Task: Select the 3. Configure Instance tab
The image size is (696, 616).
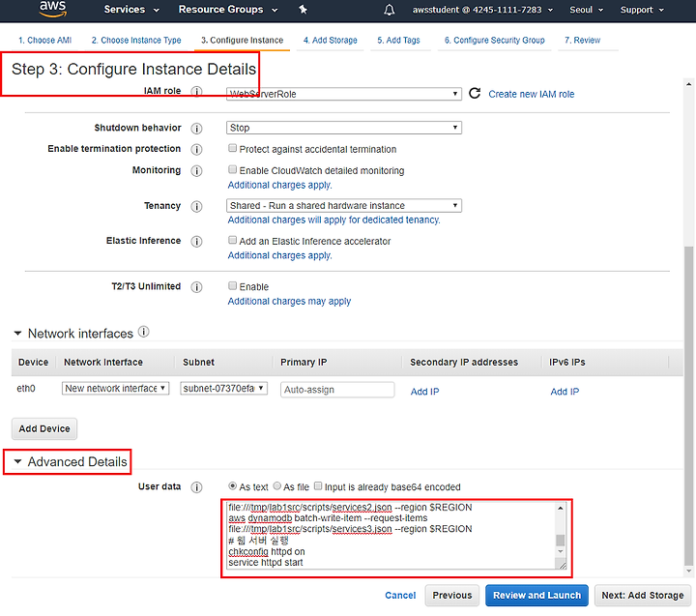Action: coord(242,40)
